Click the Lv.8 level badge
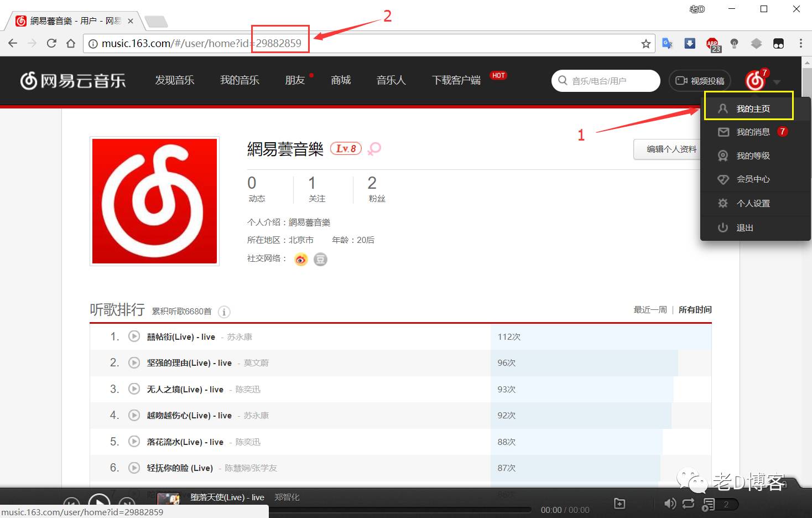 pos(346,148)
